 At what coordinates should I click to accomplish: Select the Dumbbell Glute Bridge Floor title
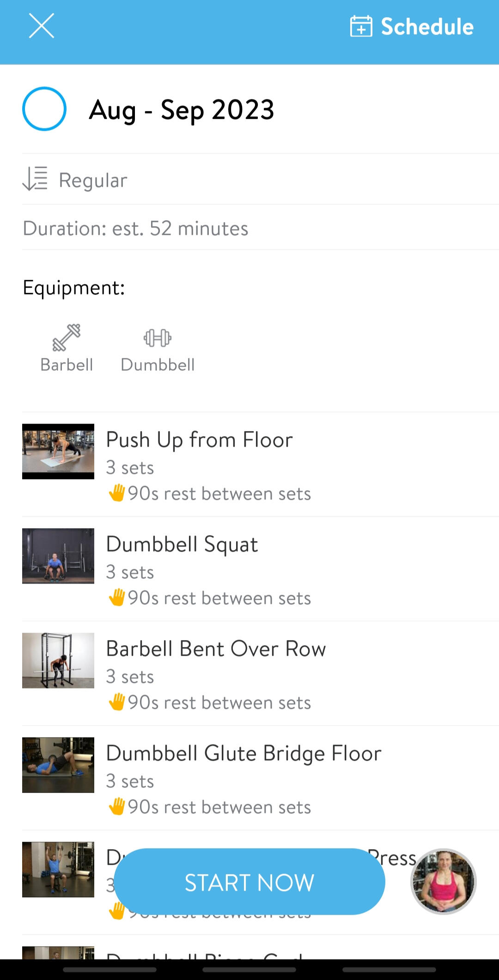[243, 753]
